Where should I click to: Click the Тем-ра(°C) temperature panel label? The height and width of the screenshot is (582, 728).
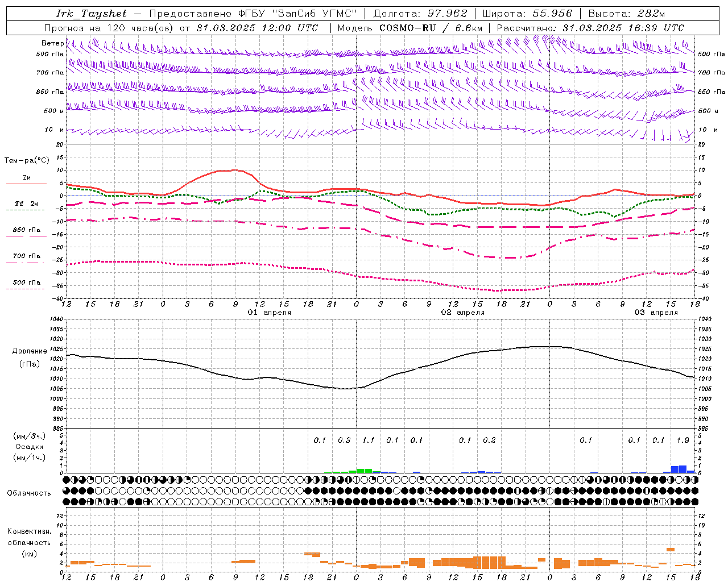27,161
